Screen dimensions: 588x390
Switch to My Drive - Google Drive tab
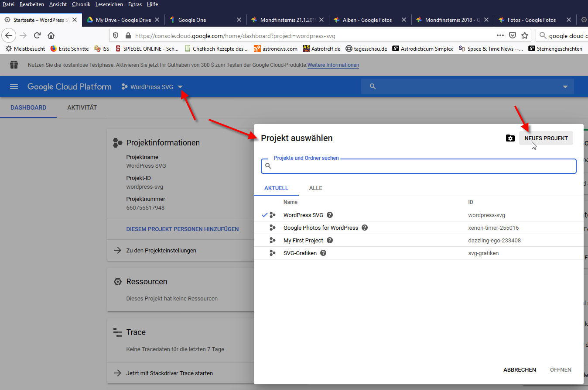coord(123,20)
